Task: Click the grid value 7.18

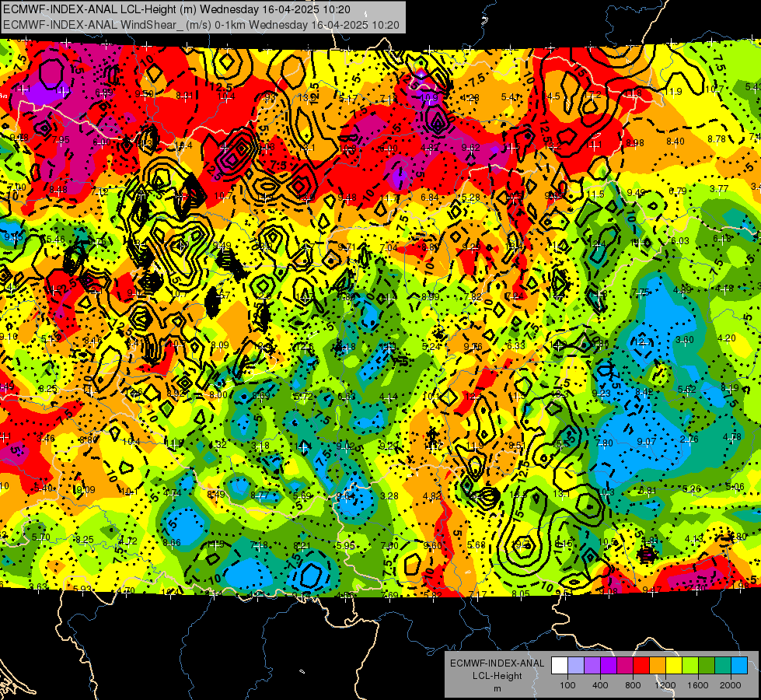Action: [x=259, y=545]
